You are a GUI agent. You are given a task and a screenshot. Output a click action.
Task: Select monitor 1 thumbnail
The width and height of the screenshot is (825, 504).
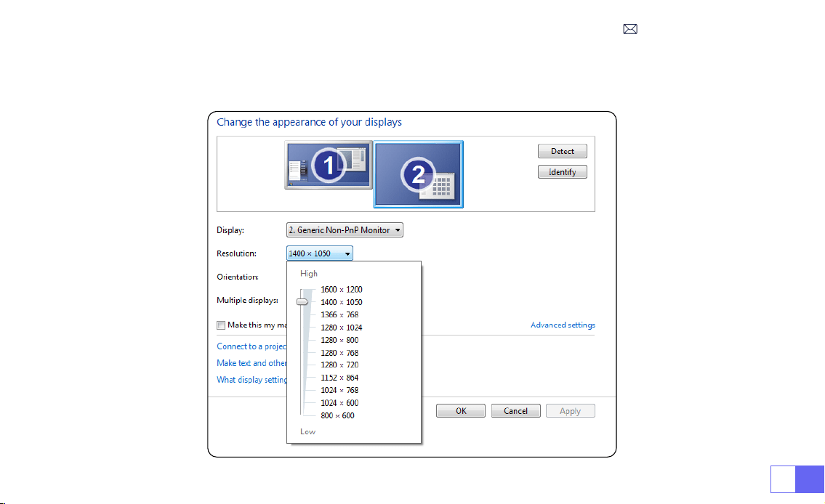pos(329,165)
